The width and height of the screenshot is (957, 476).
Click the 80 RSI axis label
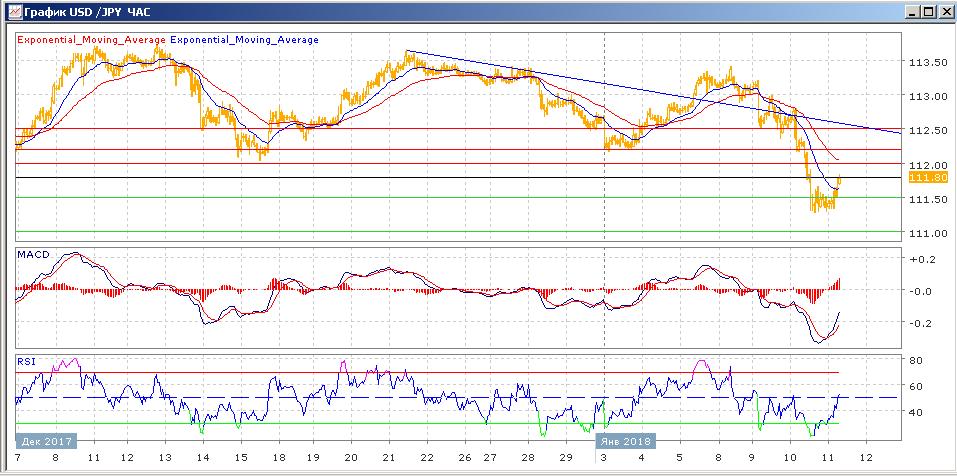(x=915, y=360)
